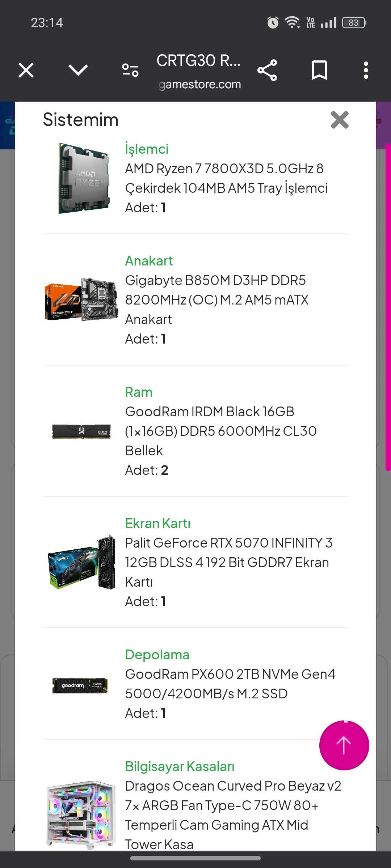
Task: Close the browser custom tab
Action: [x=26, y=70]
